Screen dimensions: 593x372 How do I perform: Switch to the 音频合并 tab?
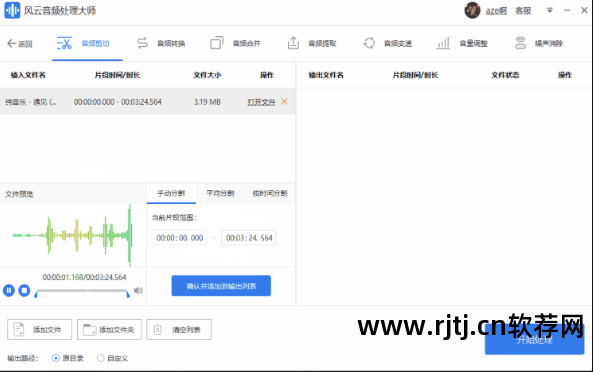(x=236, y=43)
